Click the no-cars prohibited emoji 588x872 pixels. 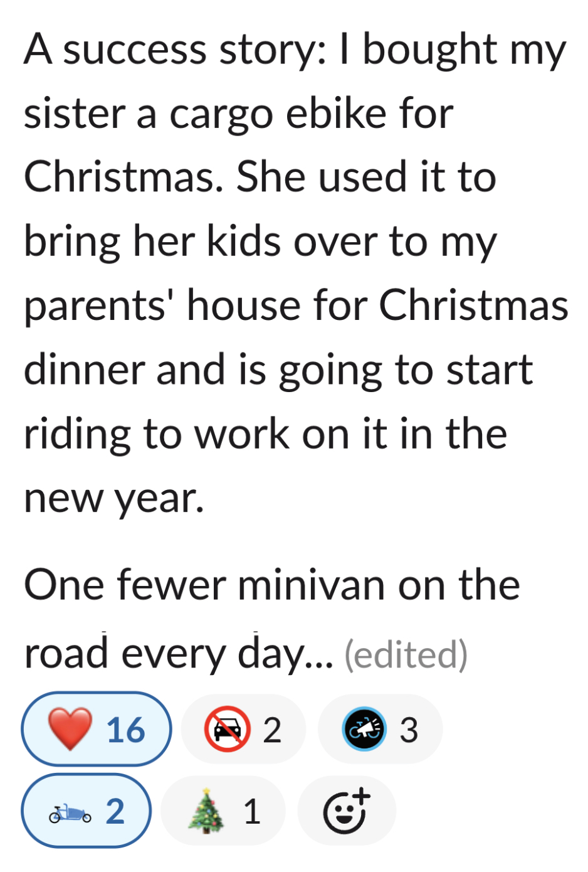[226, 729]
